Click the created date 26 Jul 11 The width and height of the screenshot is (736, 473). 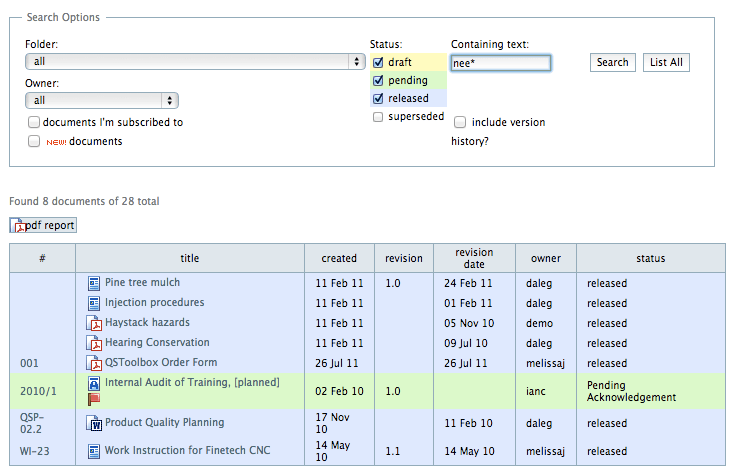(x=337, y=363)
